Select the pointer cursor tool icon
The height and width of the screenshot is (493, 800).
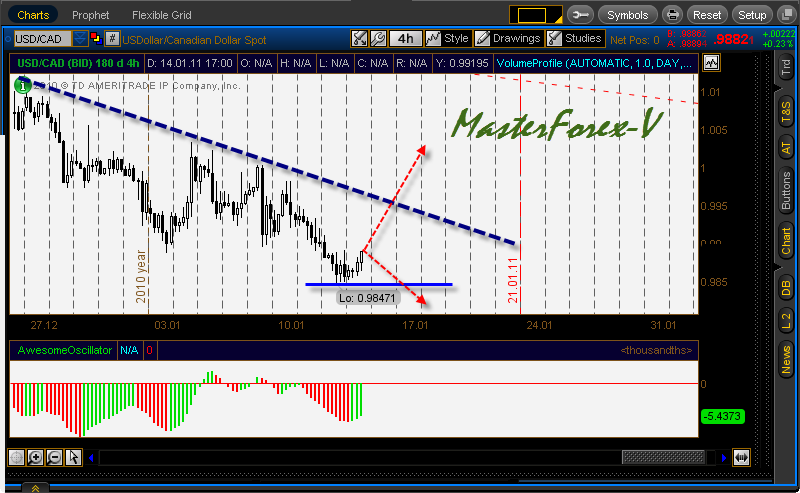(x=73, y=457)
